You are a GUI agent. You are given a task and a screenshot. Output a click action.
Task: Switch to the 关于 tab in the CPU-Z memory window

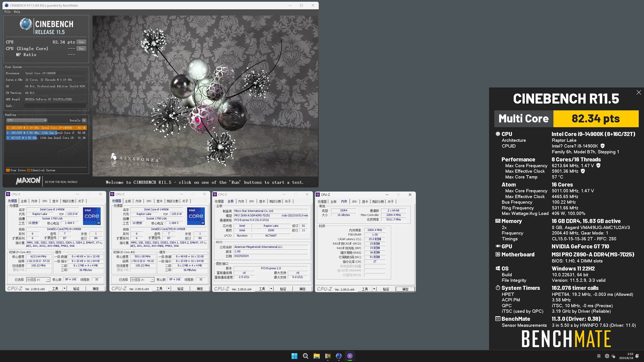tap(391, 202)
